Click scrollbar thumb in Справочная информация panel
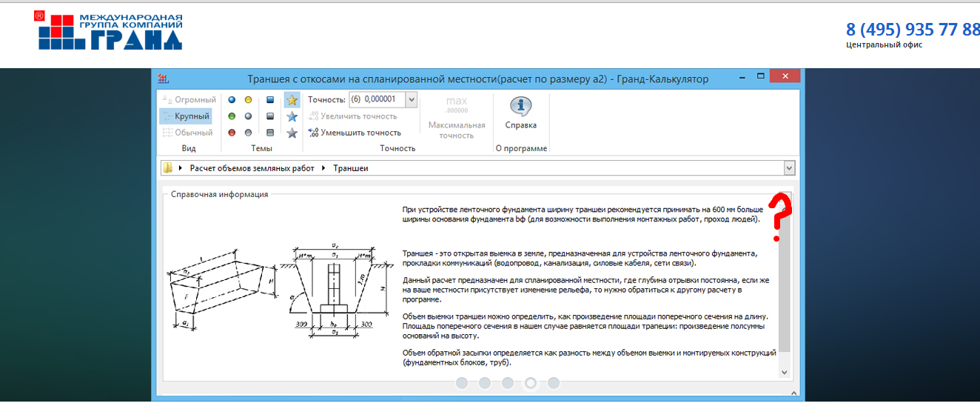Image resolution: width=980 pixels, height=409 pixels. pyautogui.click(x=785, y=283)
